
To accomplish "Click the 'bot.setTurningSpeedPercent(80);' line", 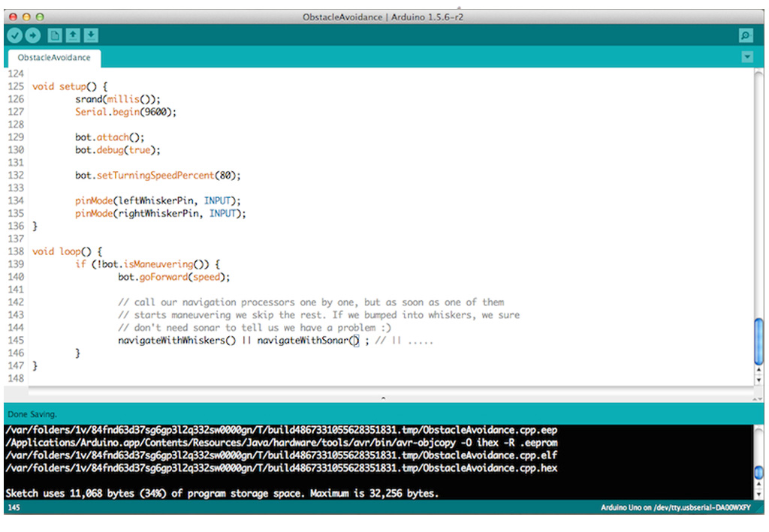I will click(158, 176).
